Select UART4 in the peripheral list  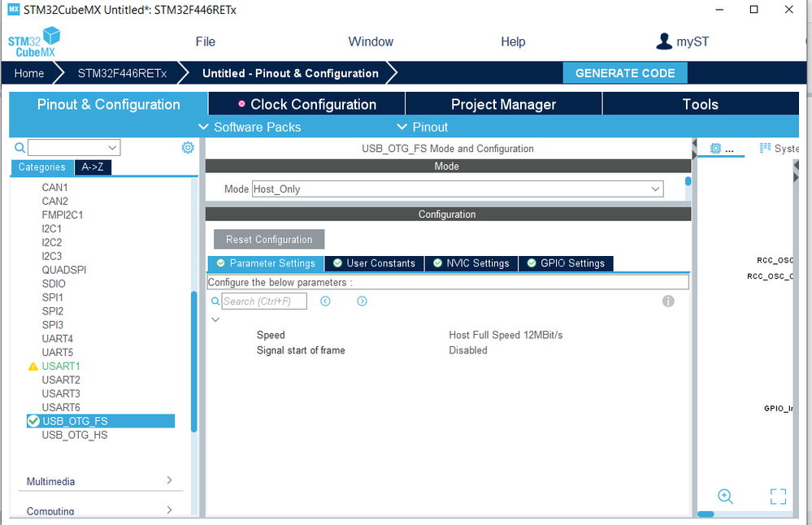click(58, 339)
